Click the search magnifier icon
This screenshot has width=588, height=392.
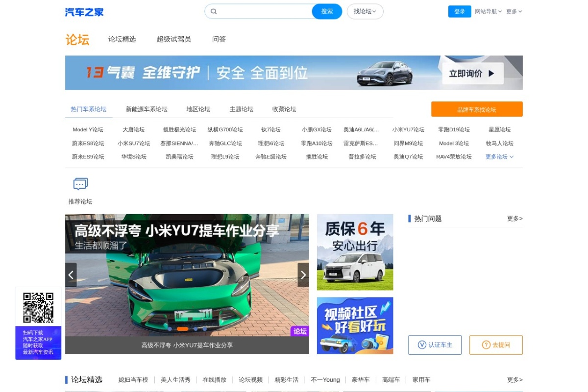point(214,11)
